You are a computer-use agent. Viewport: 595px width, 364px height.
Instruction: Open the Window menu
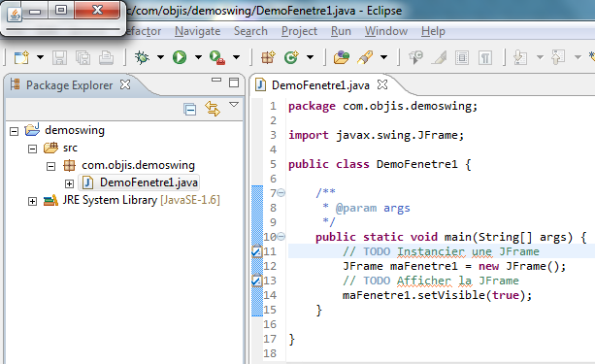point(386,31)
